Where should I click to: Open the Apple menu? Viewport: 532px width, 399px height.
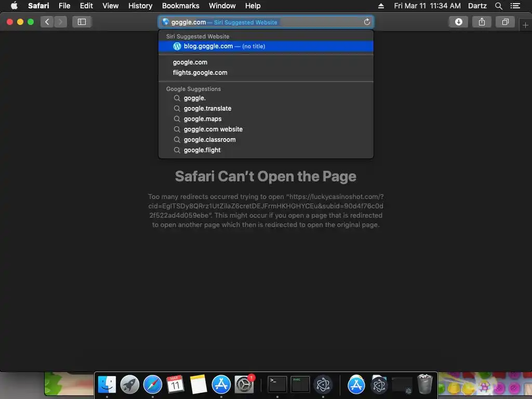tap(14, 6)
